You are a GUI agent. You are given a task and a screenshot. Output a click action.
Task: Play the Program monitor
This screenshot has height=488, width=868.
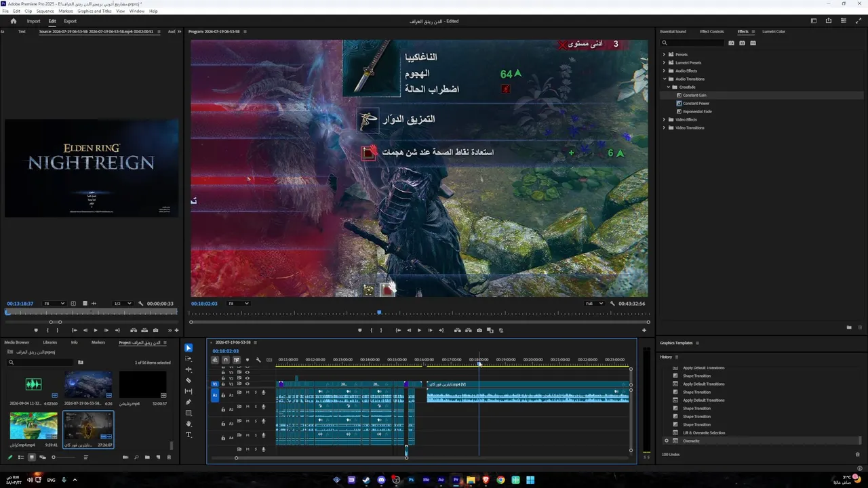419,330
